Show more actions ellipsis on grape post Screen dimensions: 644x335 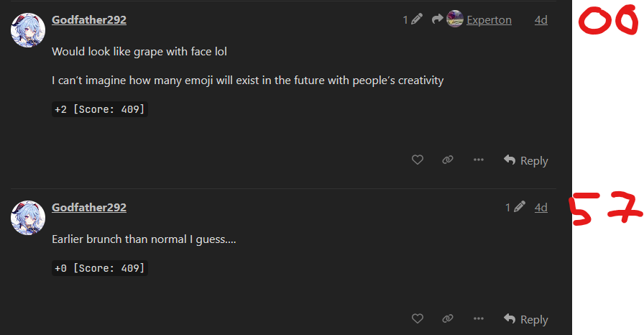pyautogui.click(x=479, y=160)
